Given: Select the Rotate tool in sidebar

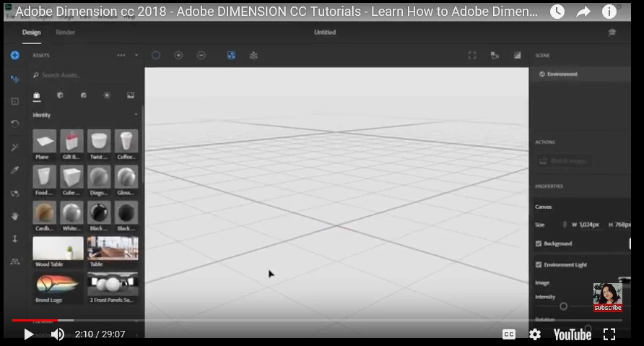Looking at the screenshot, I should click(x=14, y=124).
